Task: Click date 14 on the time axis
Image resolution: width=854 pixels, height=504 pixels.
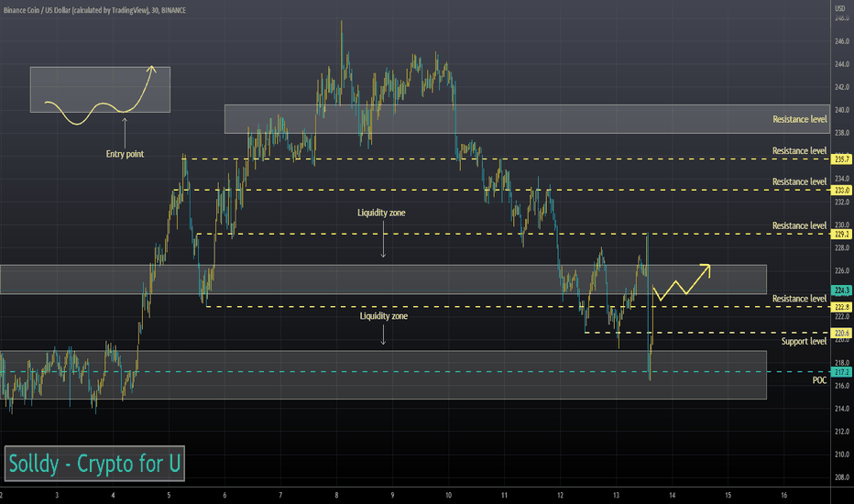Action: click(672, 495)
